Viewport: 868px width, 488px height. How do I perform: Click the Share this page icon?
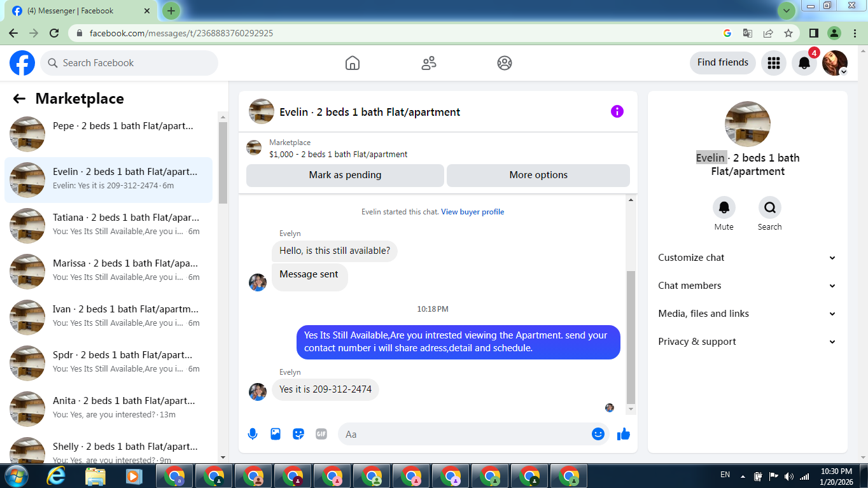768,33
